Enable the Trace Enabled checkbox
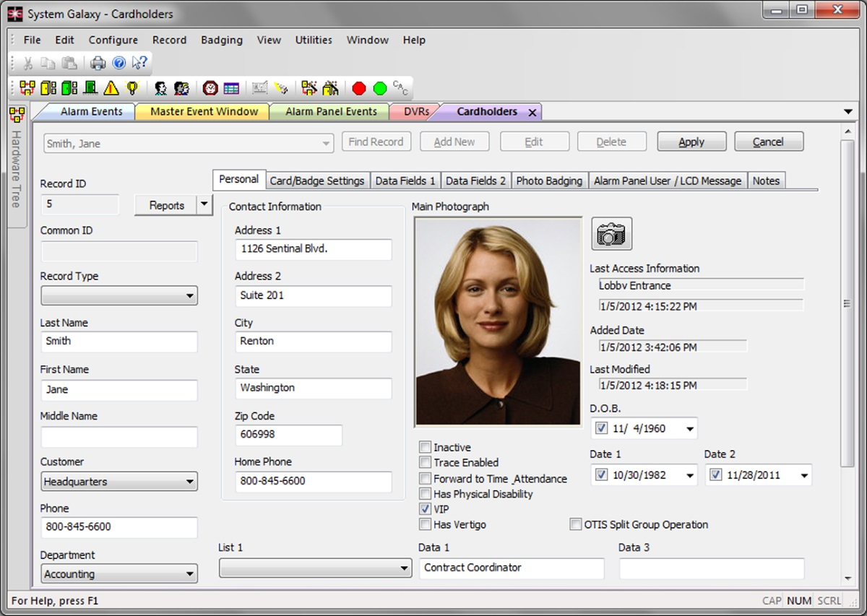 point(426,463)
